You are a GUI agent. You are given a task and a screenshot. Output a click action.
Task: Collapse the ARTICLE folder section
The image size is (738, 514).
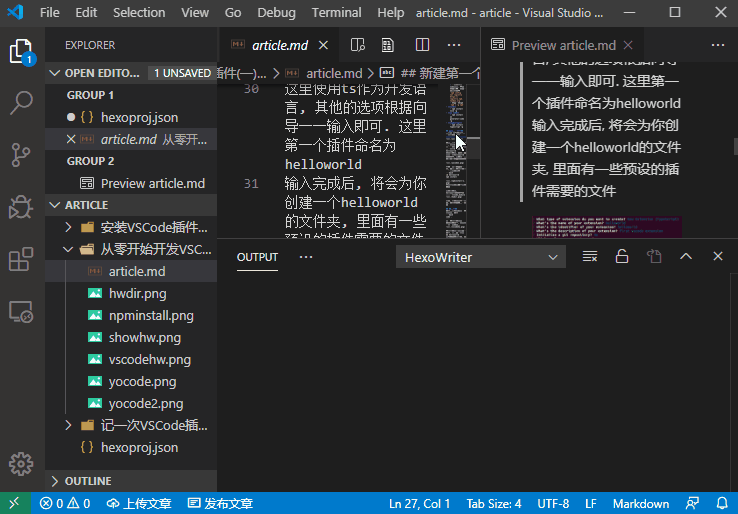click(x=131, y=205)
